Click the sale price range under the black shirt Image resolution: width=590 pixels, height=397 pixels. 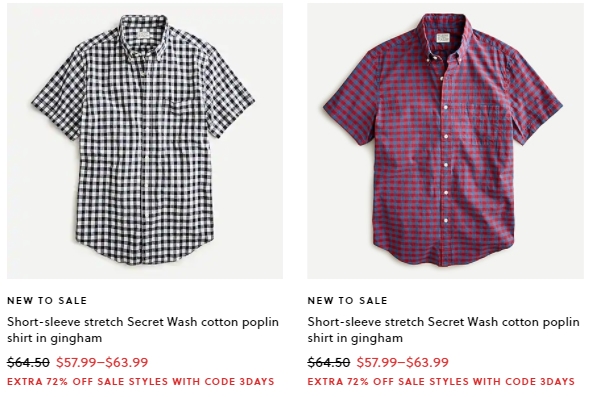(x=102, y=362)
